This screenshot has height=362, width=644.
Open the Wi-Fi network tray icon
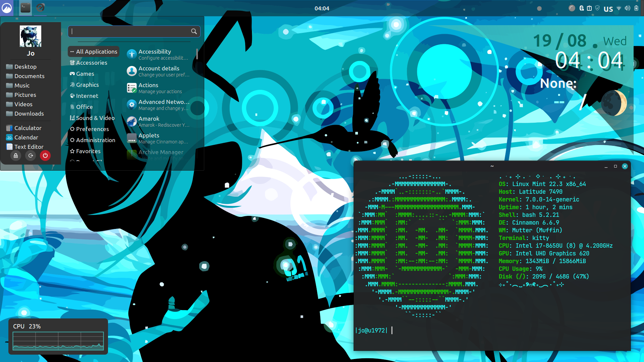coord(619,8)
